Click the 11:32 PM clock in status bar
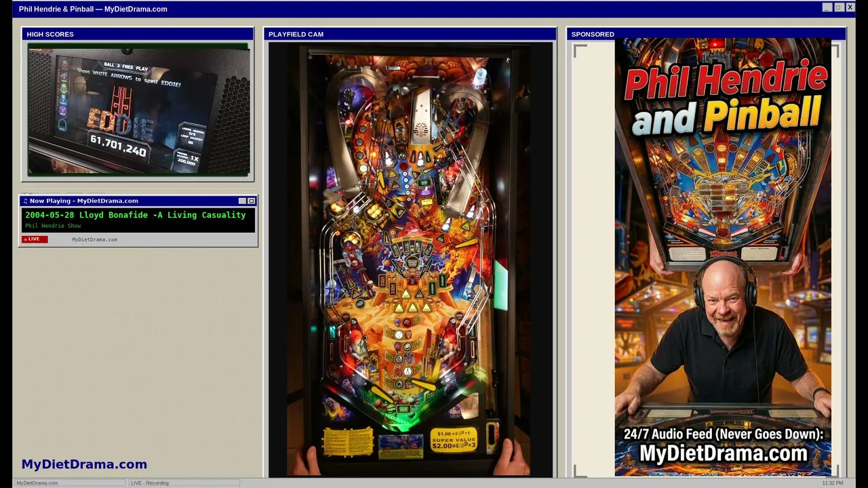 point(832,483)
